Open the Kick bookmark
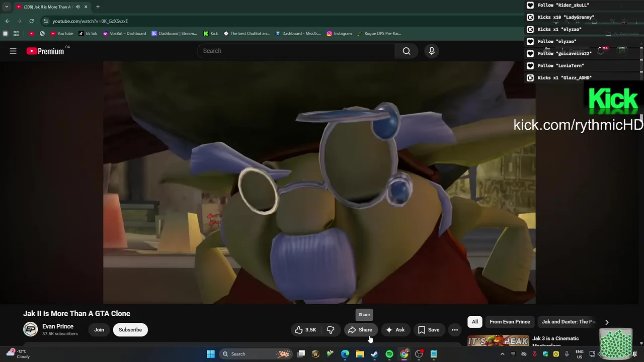Screen dimensions: 644x362 tap(210, 34)
